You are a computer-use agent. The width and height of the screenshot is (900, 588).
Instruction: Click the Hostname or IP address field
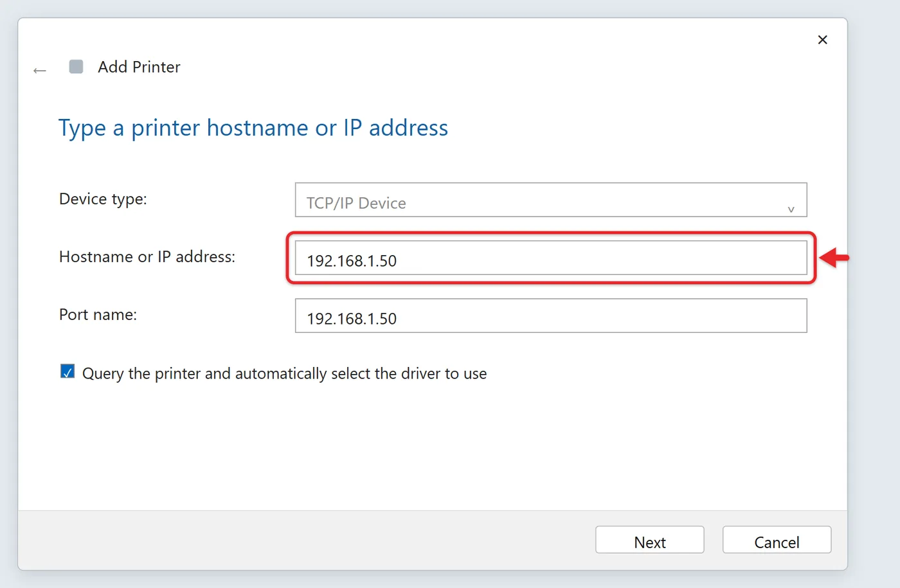551,258
